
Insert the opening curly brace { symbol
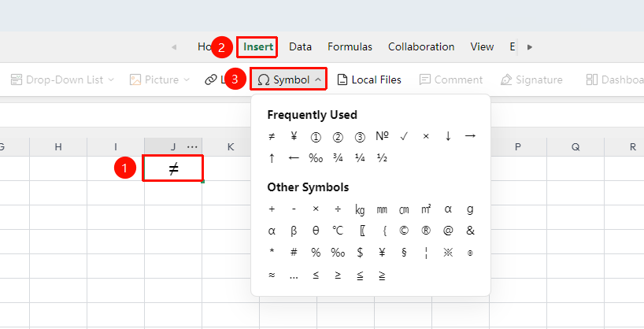click(385, 231)
